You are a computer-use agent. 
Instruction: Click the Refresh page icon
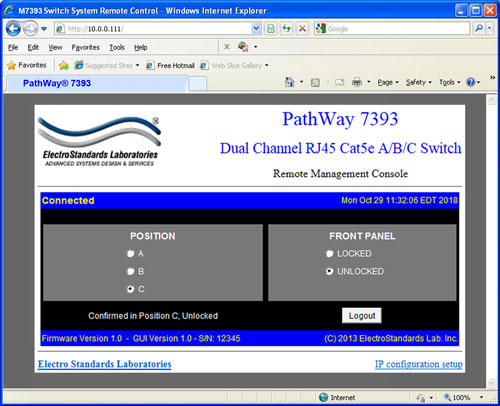click(286, 29)
